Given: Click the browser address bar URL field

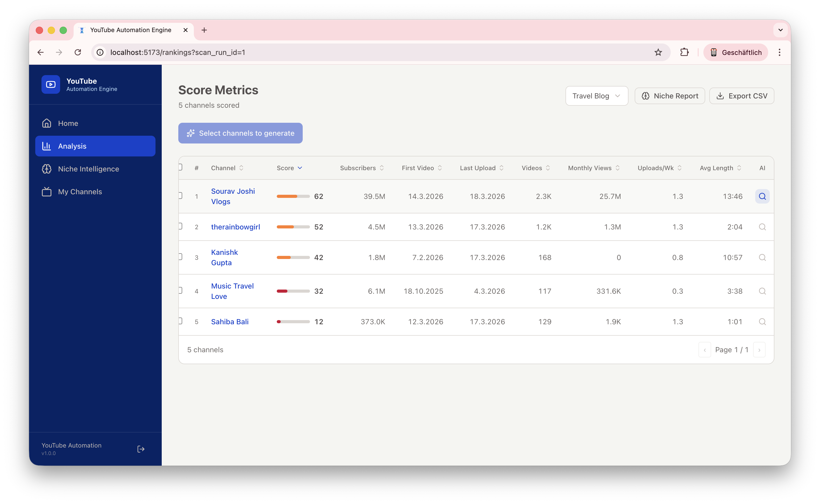Looking at the screenshot, I should 367,52.
